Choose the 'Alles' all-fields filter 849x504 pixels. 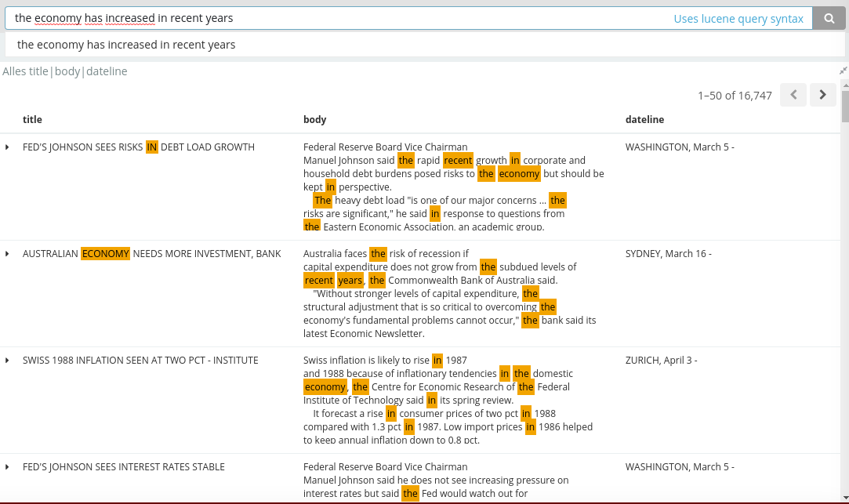[14, 71]
